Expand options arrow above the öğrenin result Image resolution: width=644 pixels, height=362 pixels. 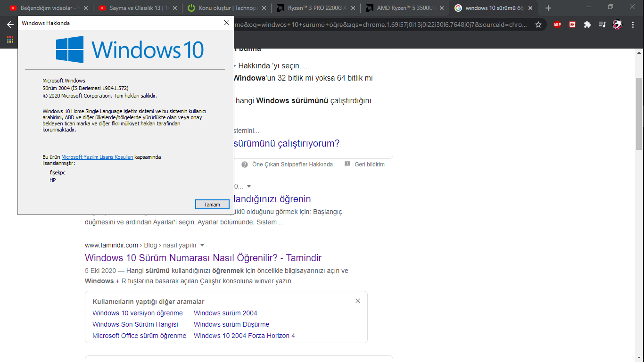(x=249, y=186)
